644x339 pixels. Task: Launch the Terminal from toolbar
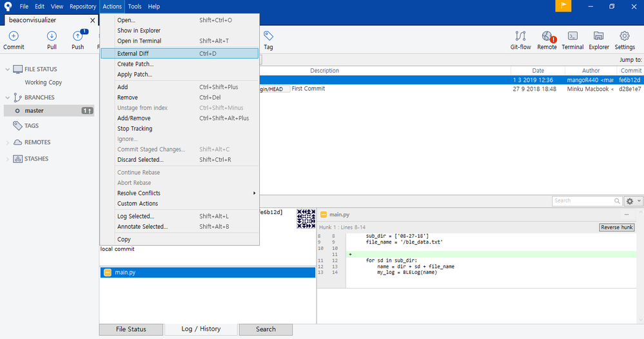click(x=572, y=40)
